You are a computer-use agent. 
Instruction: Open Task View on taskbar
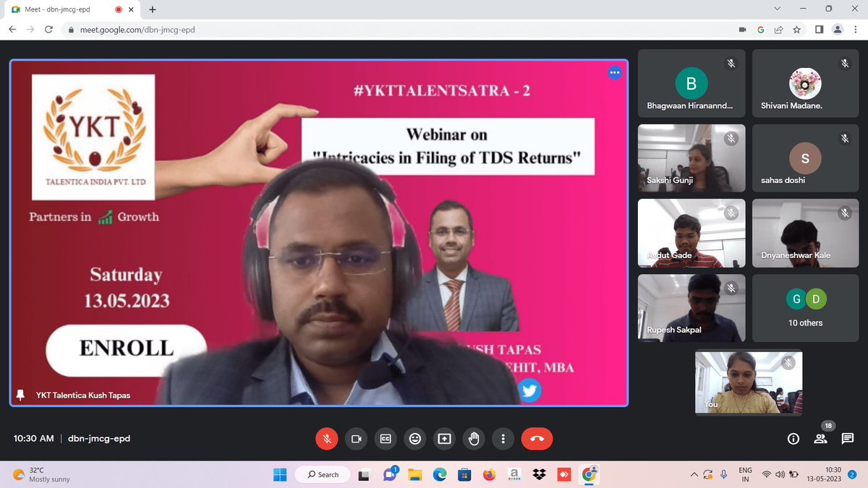[x=365, y=474]
